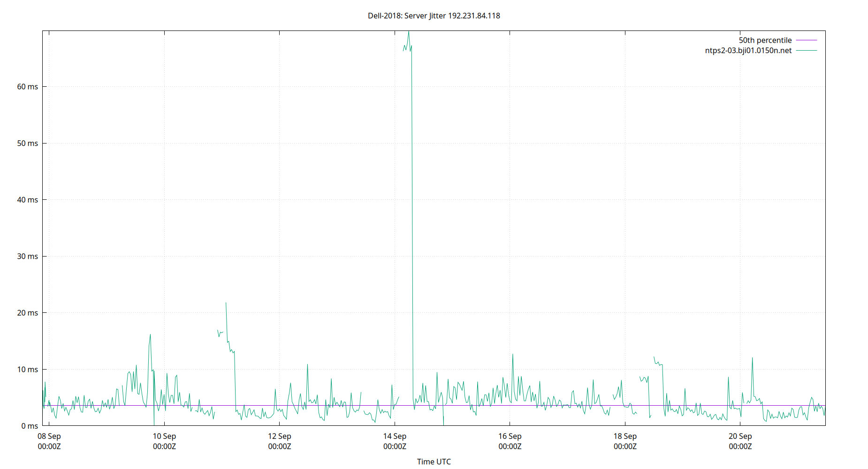
Task: Select the '50th percentile' legend label
Action: point(765,40)
